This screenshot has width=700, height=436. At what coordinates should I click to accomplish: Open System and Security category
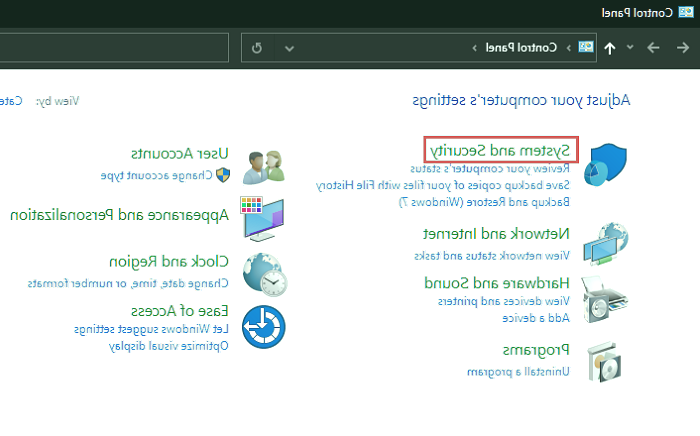click(500, 150)
